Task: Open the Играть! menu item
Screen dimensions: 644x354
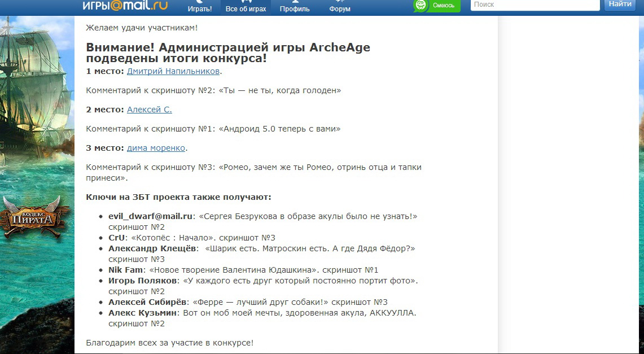Action: (200, 8)
